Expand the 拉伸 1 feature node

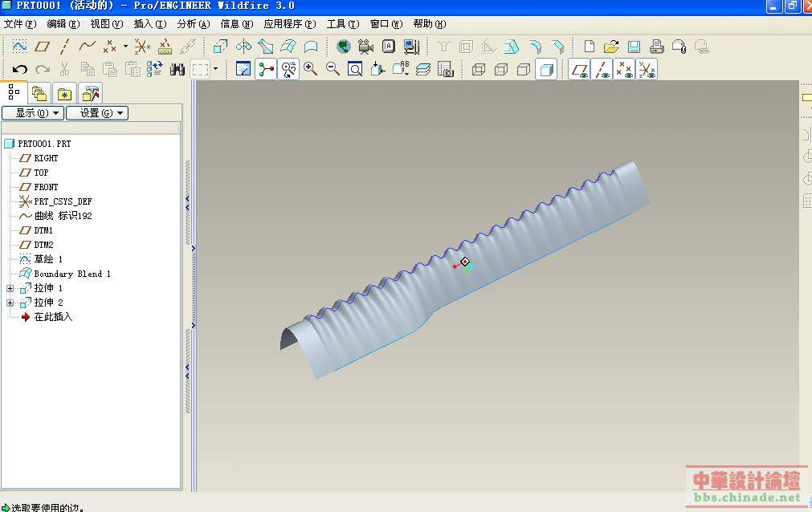click(10, 288)
